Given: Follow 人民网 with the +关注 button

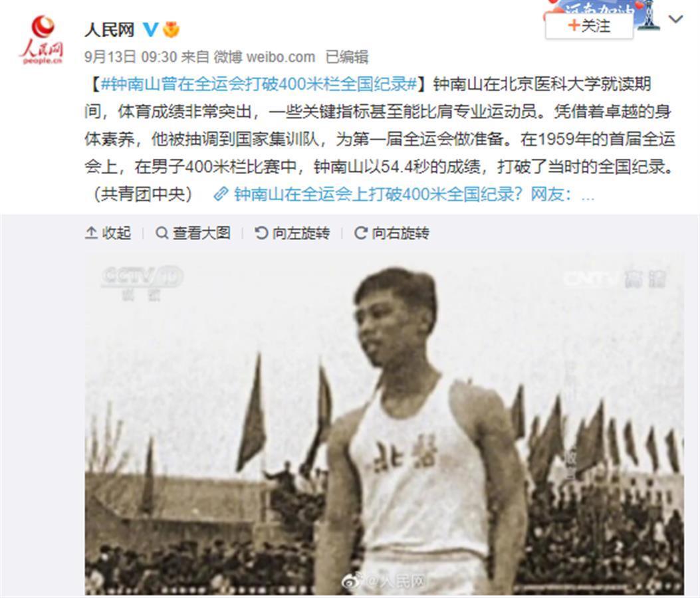Looking at the screenshot, I should pyautogui.click(x=589, y=26).
